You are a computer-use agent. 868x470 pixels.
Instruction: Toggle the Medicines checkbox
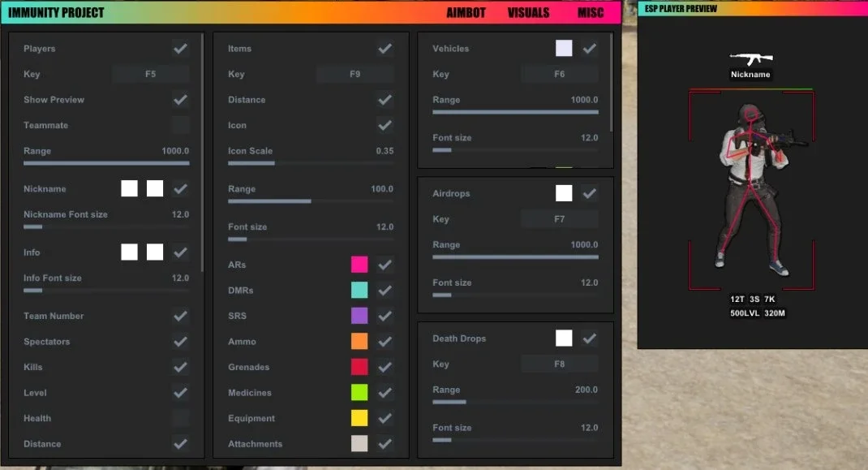[x=385, y=392]
